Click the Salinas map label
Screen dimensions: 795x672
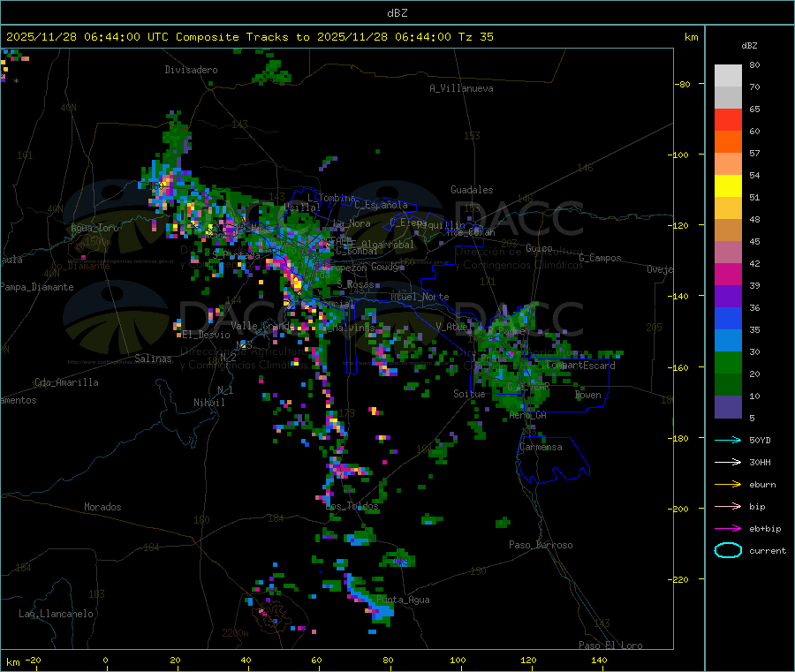(153, 359)
